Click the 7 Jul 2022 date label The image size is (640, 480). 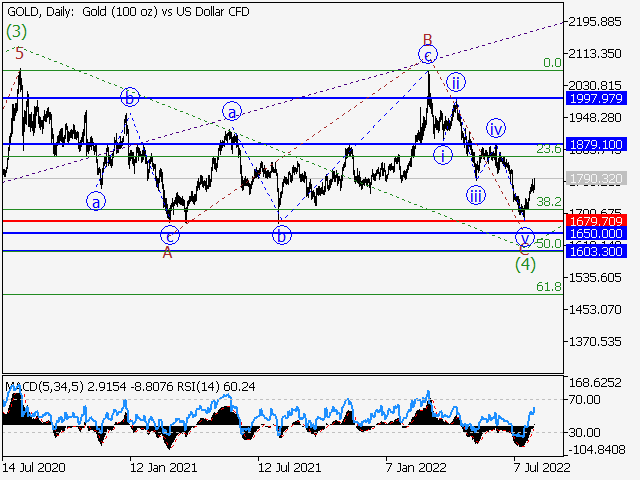pyautogui.click(x=542, y=467)
